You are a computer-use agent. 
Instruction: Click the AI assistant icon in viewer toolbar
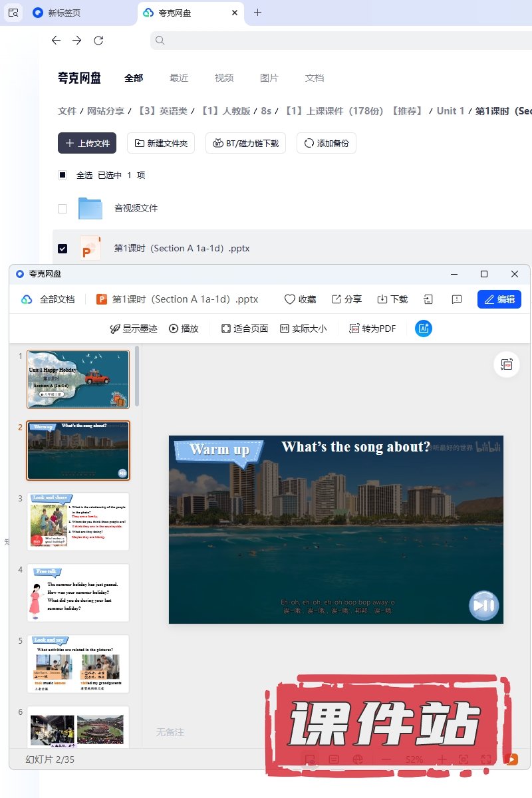point(424,329)
